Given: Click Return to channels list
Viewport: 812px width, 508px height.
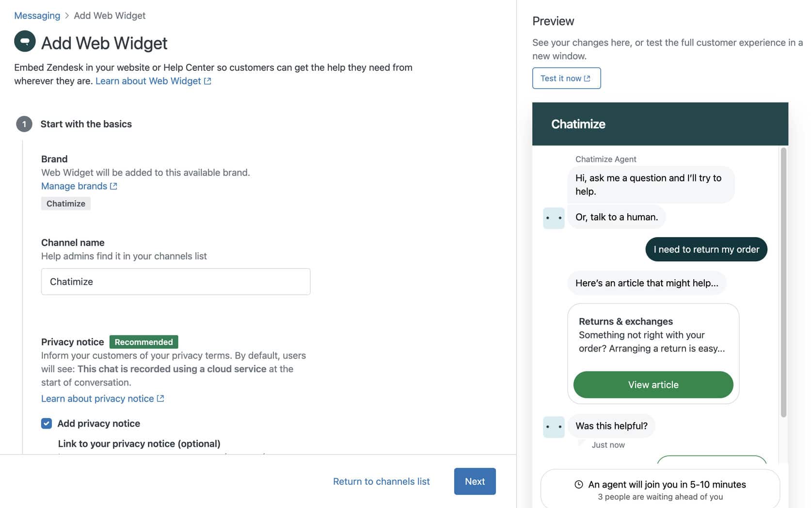Looking at the screenshot, I should tap(381, 481).
